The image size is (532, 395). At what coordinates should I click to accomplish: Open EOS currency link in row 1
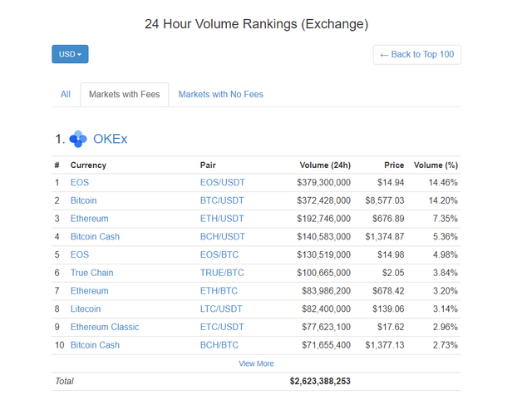(x=80, y=183)
